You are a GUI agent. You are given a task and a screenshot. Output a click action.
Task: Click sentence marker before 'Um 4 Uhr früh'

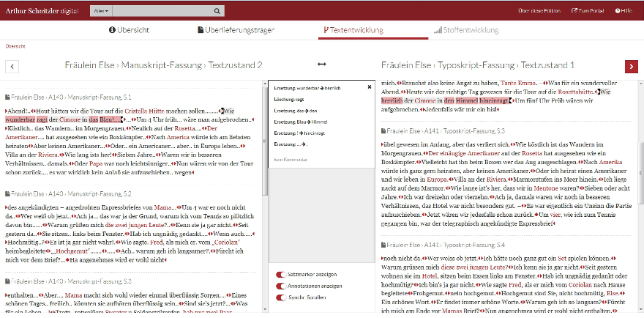133,119
